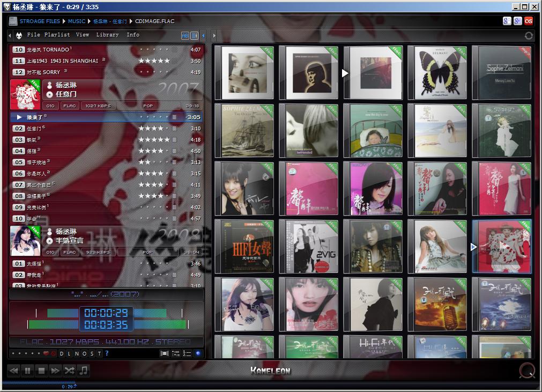This screenshot has height=392, width=542.
Task: Select track 11 1943 IN SHANGHAI
Action: point(107,61)
